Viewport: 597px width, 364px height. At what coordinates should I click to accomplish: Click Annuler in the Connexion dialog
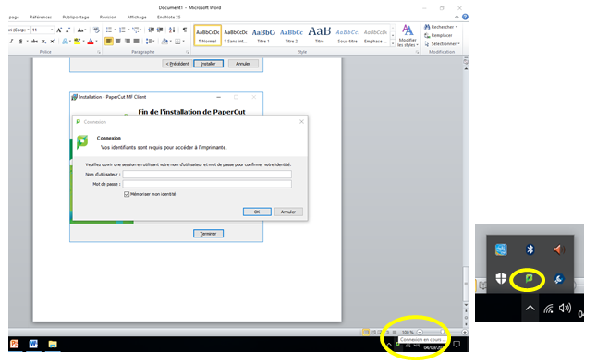(288, 212)
